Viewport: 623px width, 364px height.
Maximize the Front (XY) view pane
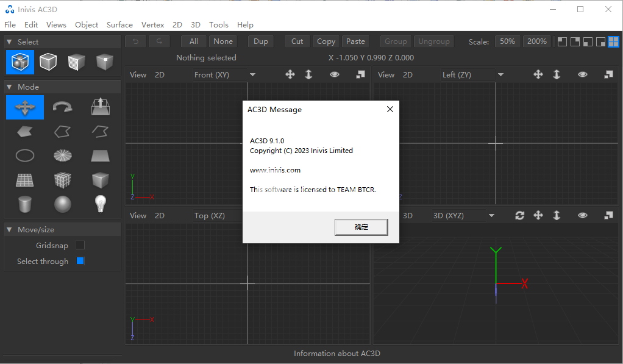tap(360, 74)
